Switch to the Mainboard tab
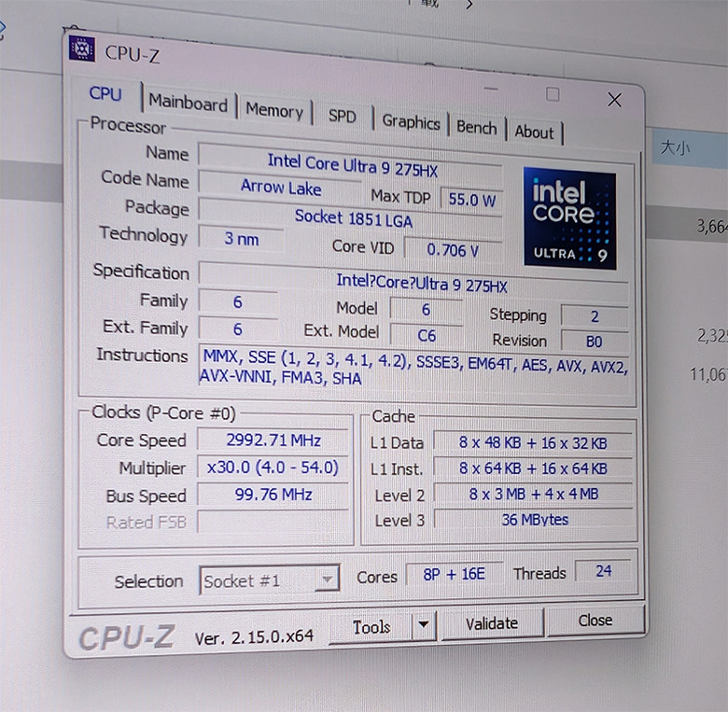This screenshot has height=712, width=728. click(x=188, y=102)
